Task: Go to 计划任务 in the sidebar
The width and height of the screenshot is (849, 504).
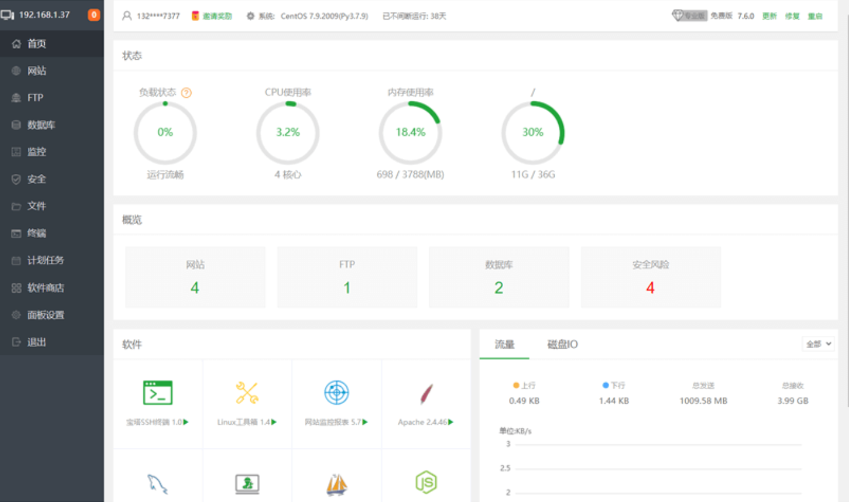Action: coord(45,260)
